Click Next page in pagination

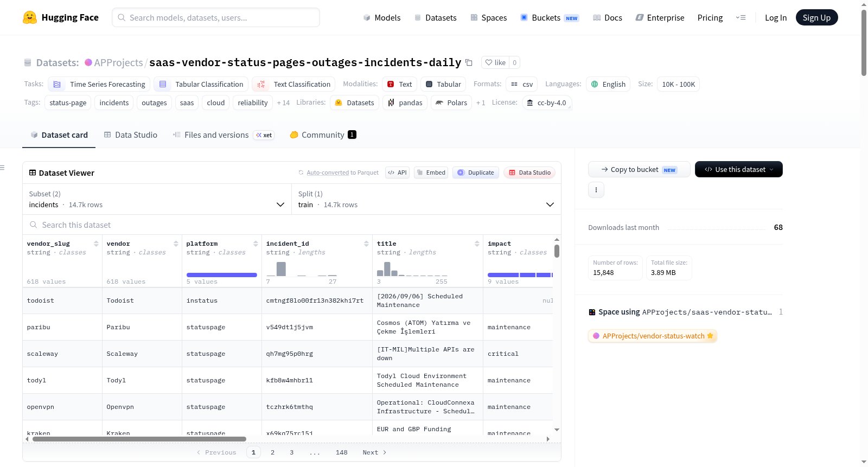374,452
